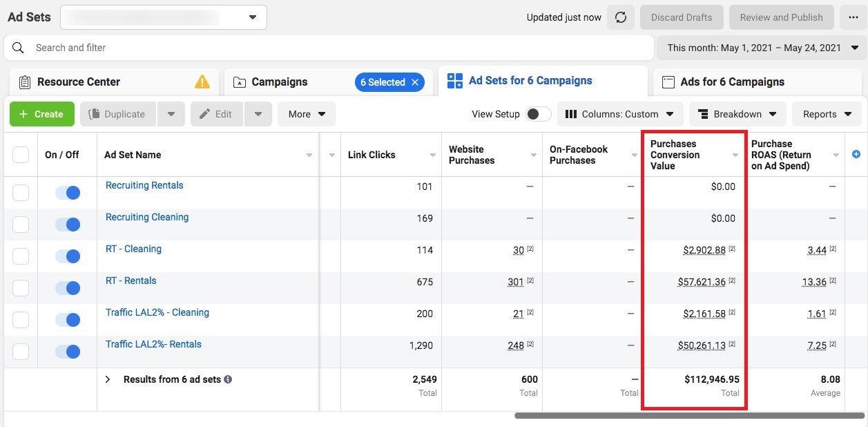
Task: Click the Ad Sets grid tab icon
Action: 455,81
